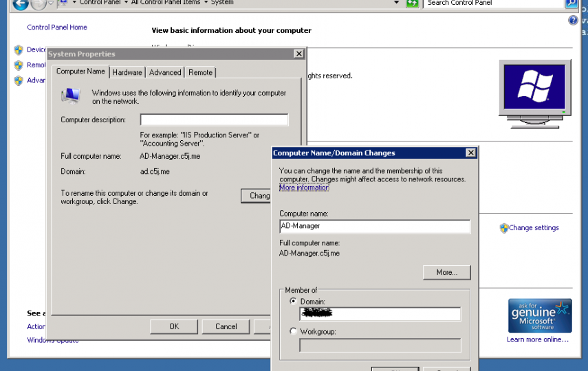Click shield icon beside Advanced settings link
The image size is (588, 371).
(19, 80)
